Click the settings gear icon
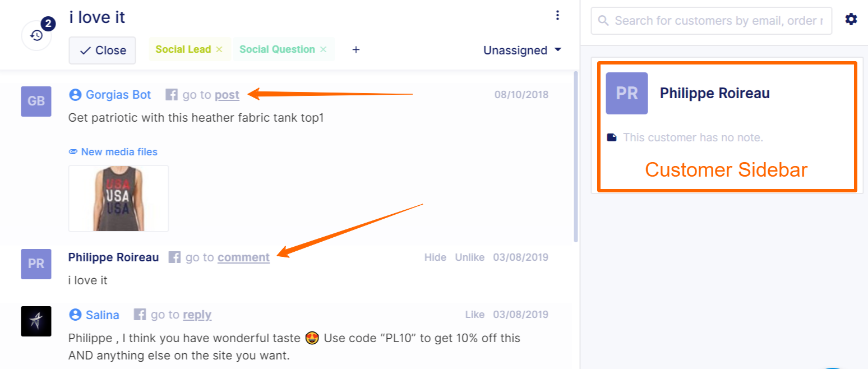Image resolution: width=868 pixels, height=369 pixels. [x=851, y=20]
